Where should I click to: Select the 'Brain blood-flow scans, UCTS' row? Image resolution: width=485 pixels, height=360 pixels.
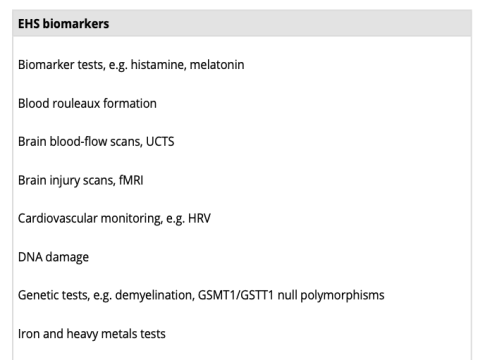[x=242, y=142]
